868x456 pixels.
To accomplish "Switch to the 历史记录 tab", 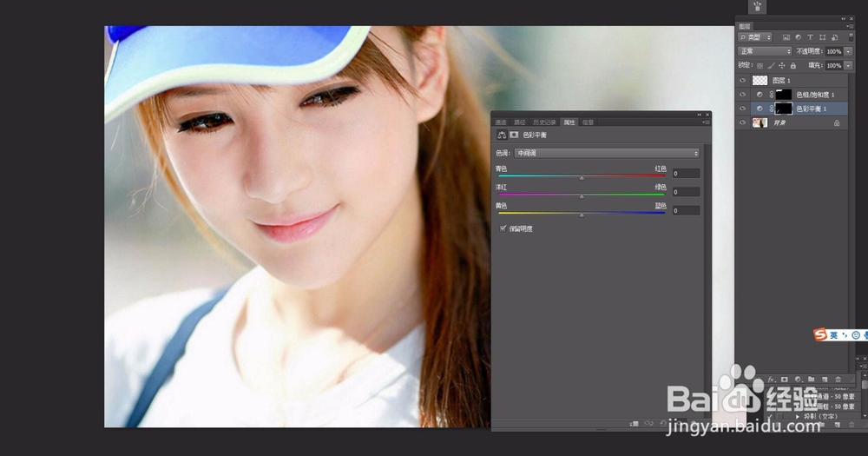I will click(x=544, y=122).
